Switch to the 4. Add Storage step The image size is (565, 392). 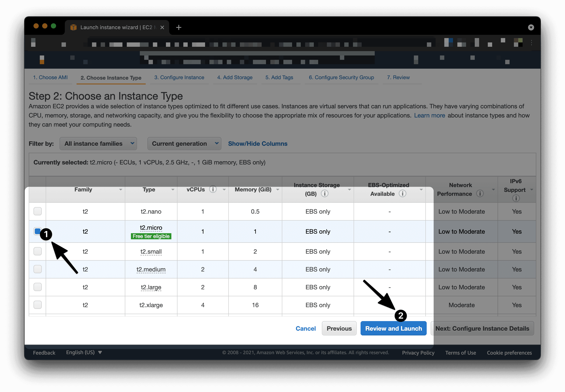coord(235,77)
